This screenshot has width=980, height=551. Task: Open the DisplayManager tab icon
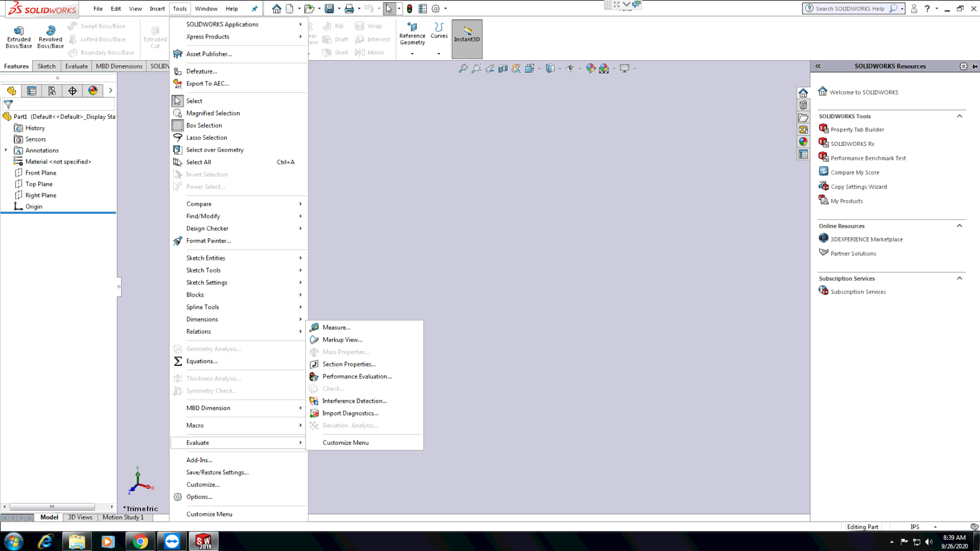pos(93,91)
